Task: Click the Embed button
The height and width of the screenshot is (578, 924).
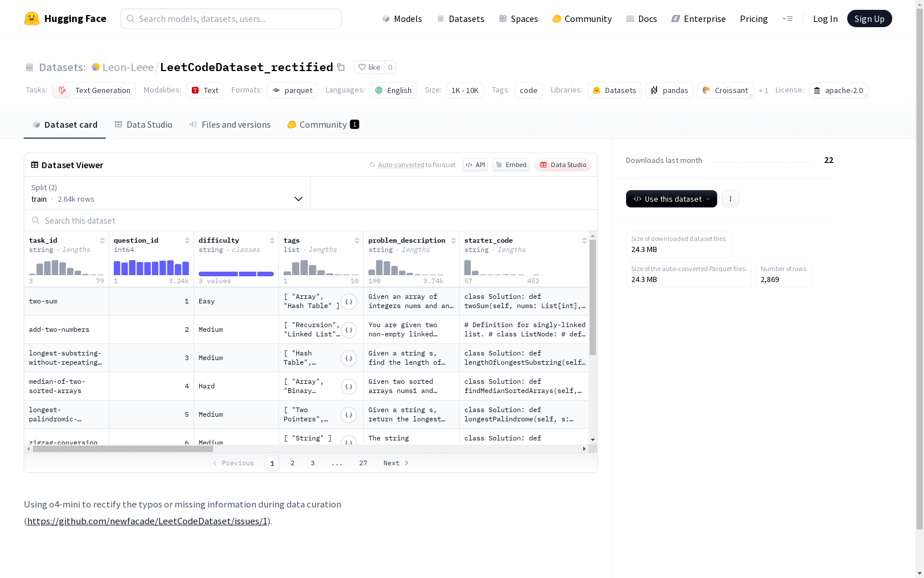Action: 511,165
